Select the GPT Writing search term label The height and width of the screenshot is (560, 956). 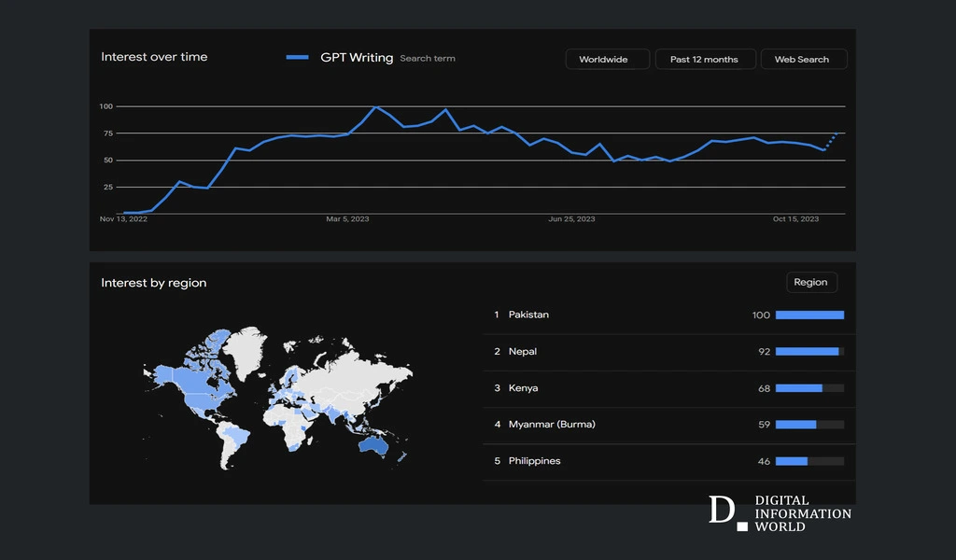click(357, 58)
